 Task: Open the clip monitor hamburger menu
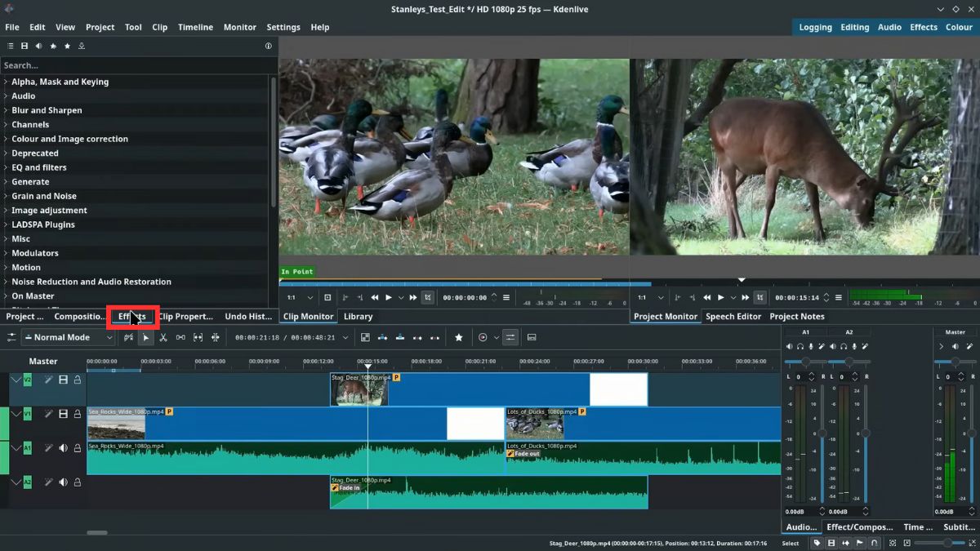click(x=506, y=298)
